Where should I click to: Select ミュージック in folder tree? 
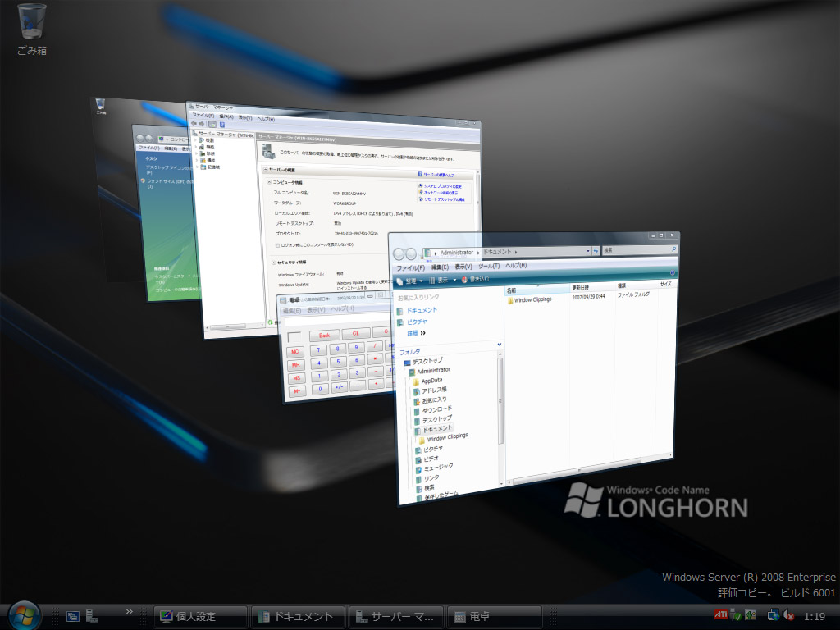[x=435, y=468]
